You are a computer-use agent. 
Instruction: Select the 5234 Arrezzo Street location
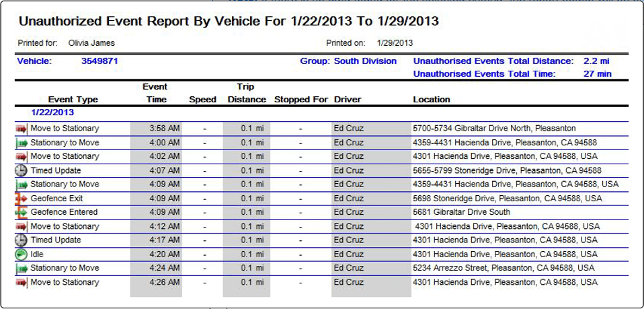point(504,268)
